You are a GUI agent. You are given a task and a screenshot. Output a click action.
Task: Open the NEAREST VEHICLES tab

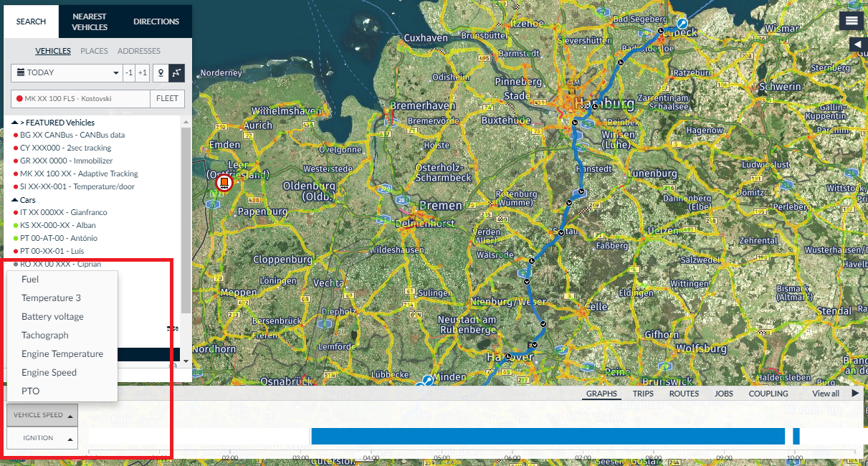[88, 21]
